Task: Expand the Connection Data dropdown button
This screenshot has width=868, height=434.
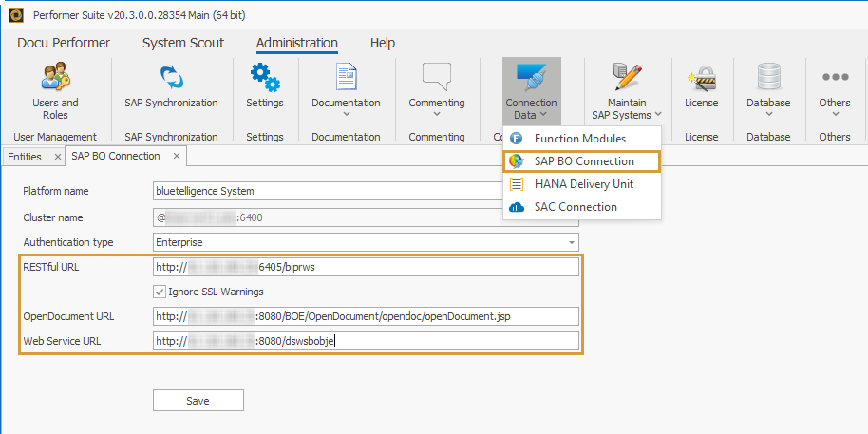Action: [531, 90]
